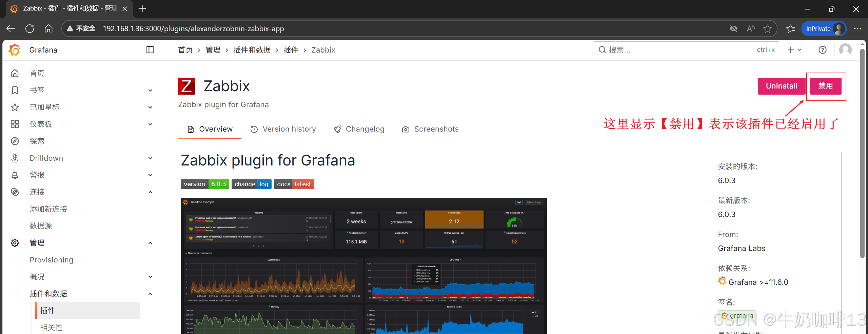Close the Zabbix browser tab
The image size is (868, 334).
click(x=125, y=8)
